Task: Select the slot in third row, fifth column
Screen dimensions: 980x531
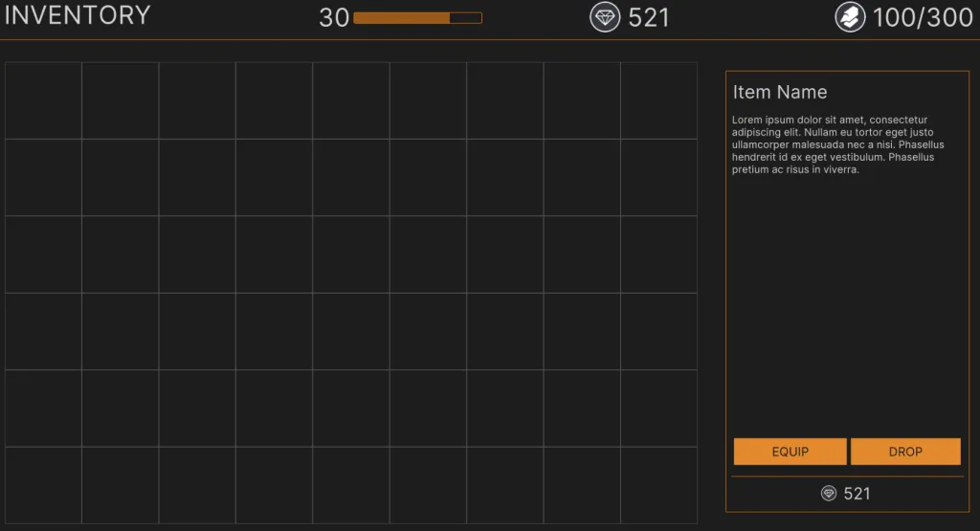Action: pos(351,254)
